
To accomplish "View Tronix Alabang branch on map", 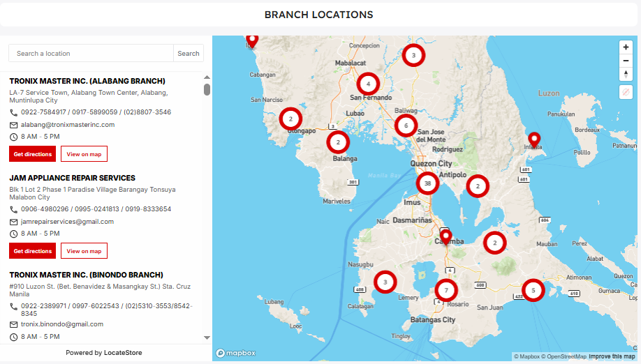I will click(84, 154).
